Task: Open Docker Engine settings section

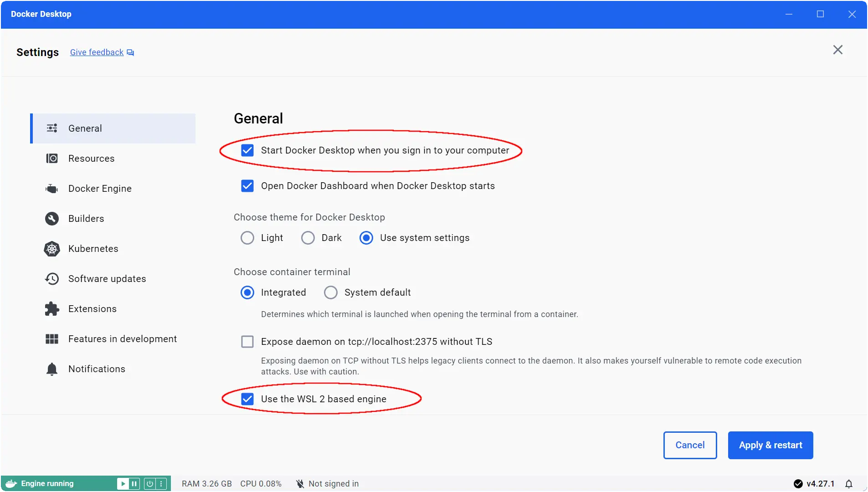Action: click(x=113, y=188)
